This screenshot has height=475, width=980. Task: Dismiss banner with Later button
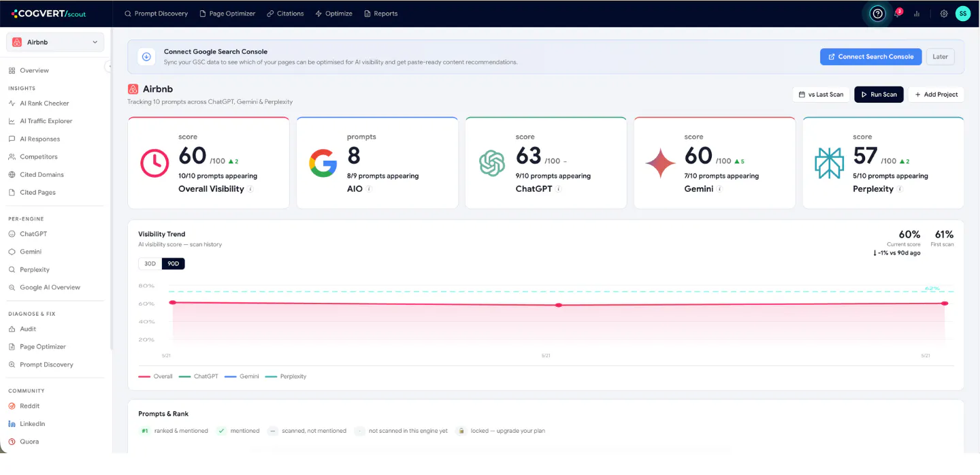[x=940, y=56]
